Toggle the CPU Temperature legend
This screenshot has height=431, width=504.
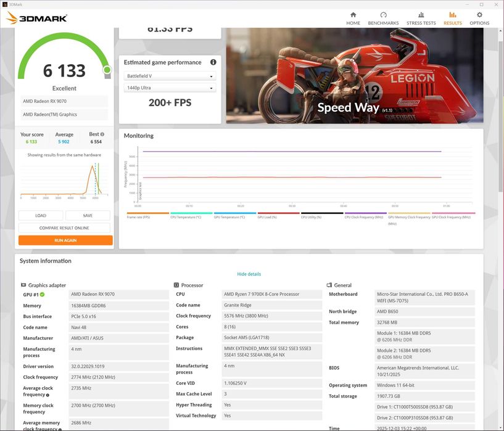(191, 215)
